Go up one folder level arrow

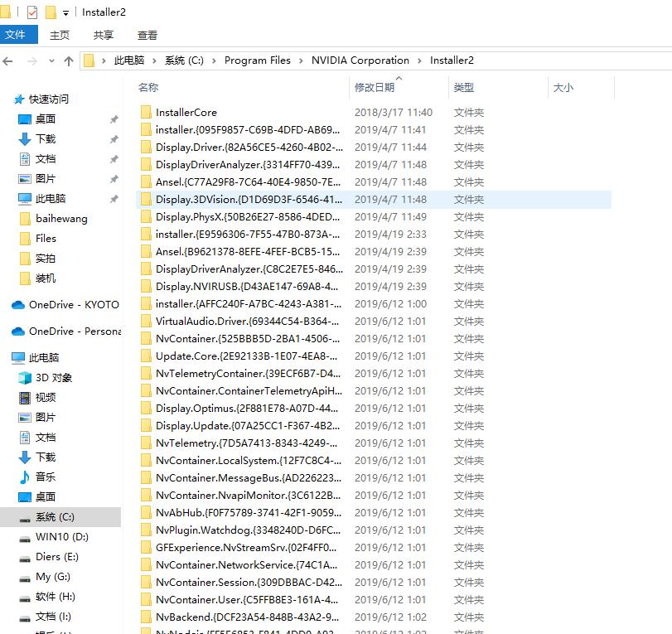[69, 61]
